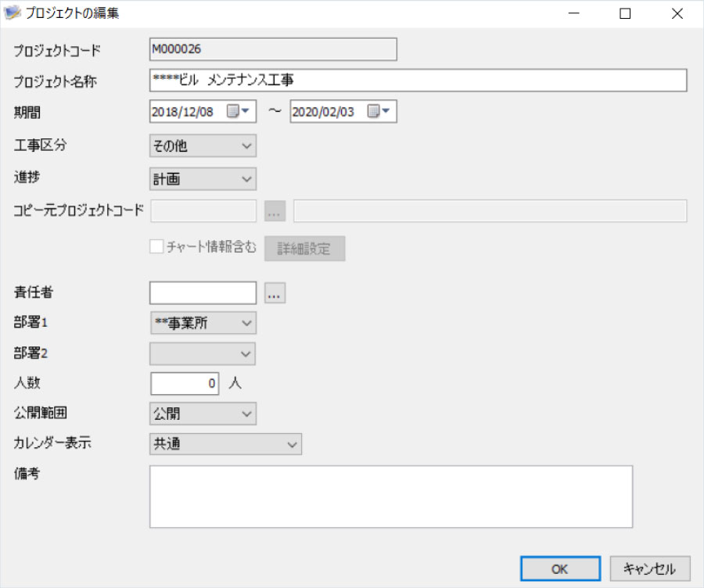Click the キャンセル button
This screenshot has width=704, height=588.
(x=650, y=568)
